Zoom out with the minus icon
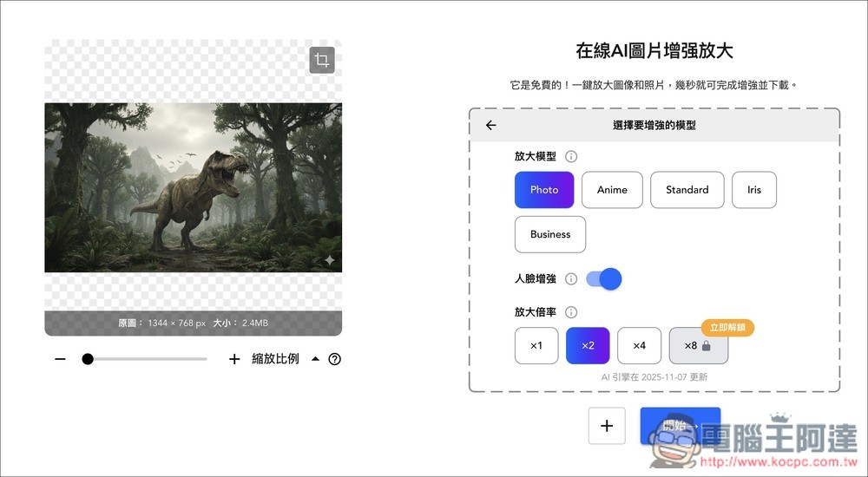 click(x=61, y=359)
